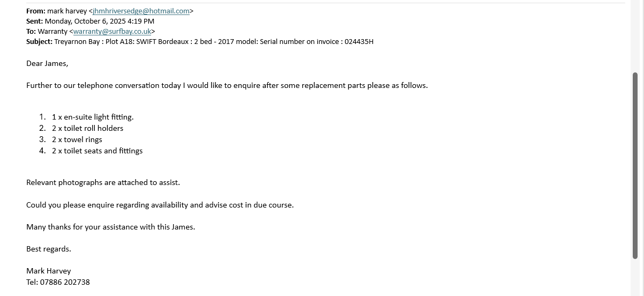Click the 'Best regards.' closing line
Image resolution: width=644 pixels, height=296 pixels.
tap(49, 249)
